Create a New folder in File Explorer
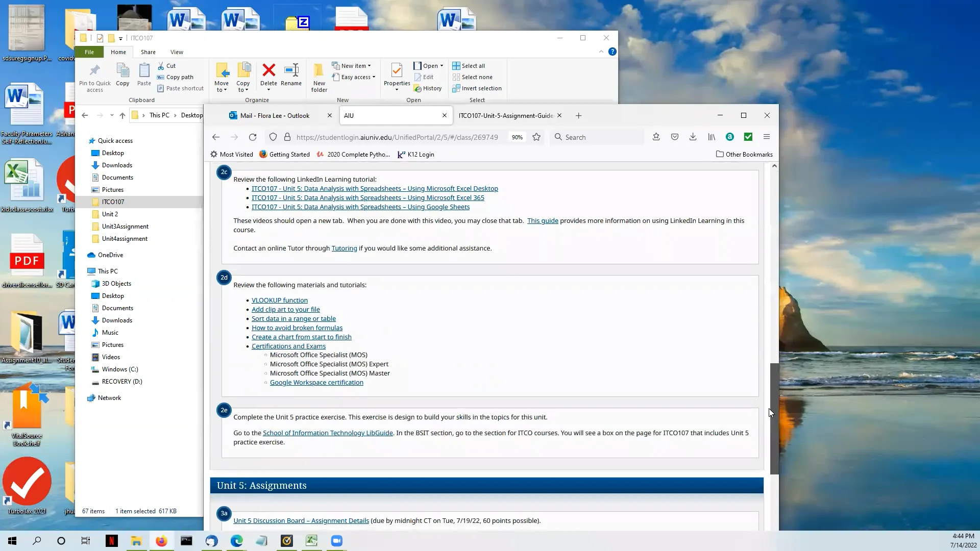Viewport: 980px width, 551px height. [x=318, y=76]
